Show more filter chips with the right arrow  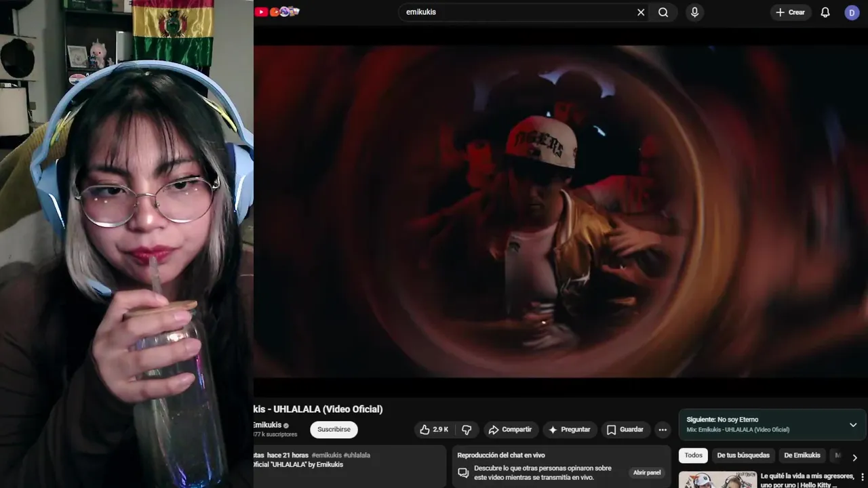tap(854, 457)
